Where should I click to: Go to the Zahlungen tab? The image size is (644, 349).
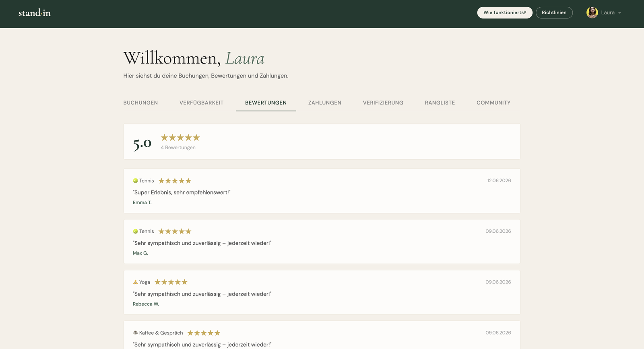[x=325, y=103]
